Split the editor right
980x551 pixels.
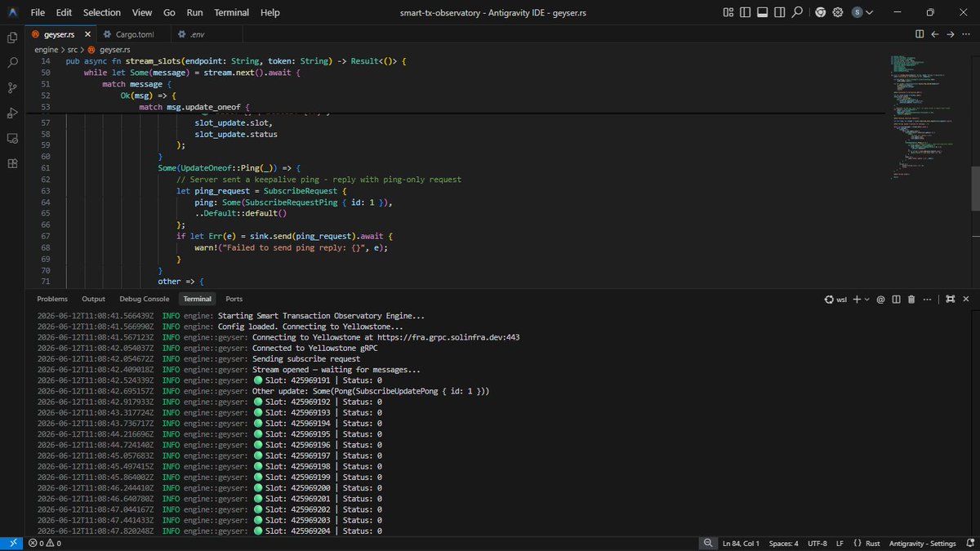pyautogui.click(x=920, y=34)
